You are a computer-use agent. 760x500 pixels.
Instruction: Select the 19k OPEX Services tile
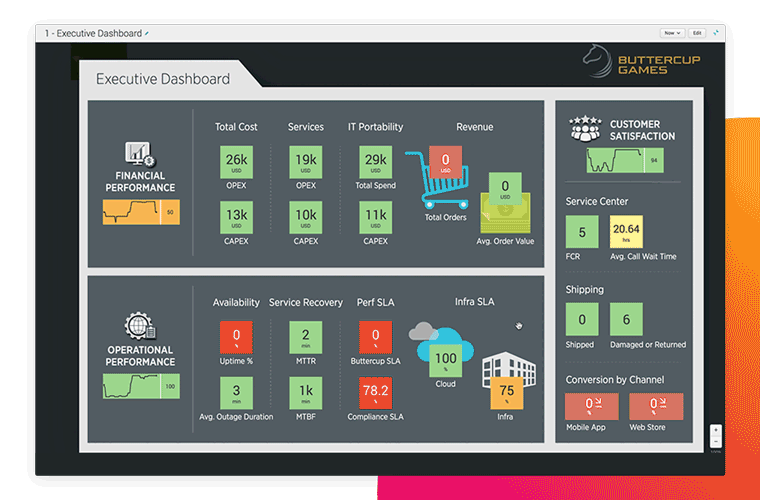[306, 162]
